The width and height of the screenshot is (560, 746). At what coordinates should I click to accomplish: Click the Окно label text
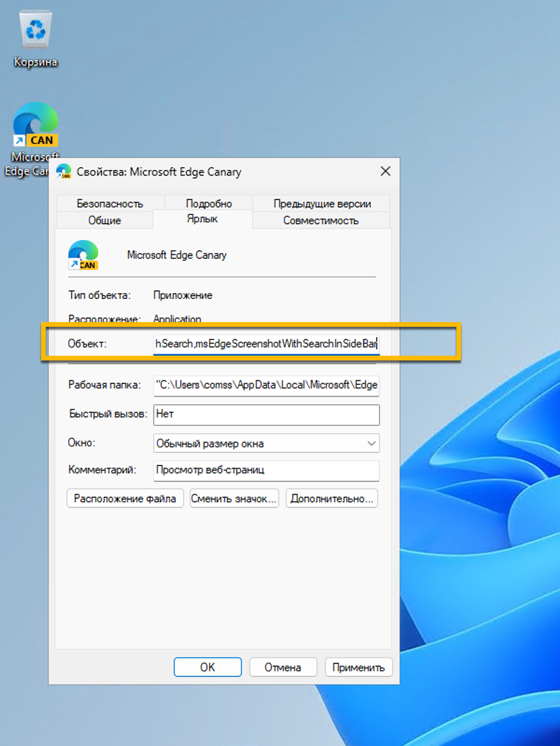coord(82,443)
